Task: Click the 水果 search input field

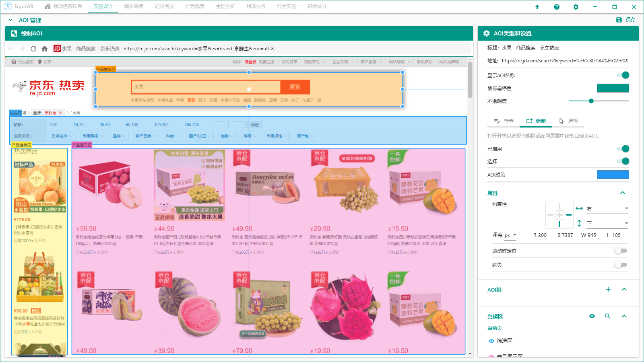Action: click(x=205, y=87)
